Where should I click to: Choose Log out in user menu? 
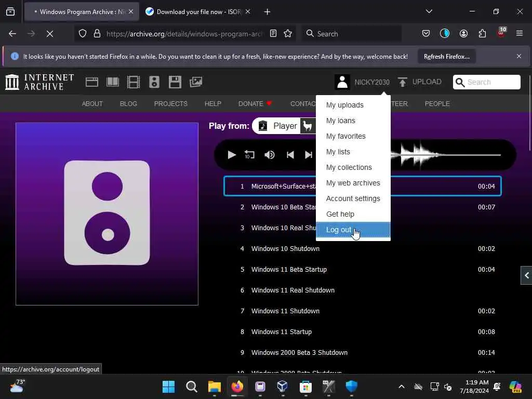click(353, 230)
